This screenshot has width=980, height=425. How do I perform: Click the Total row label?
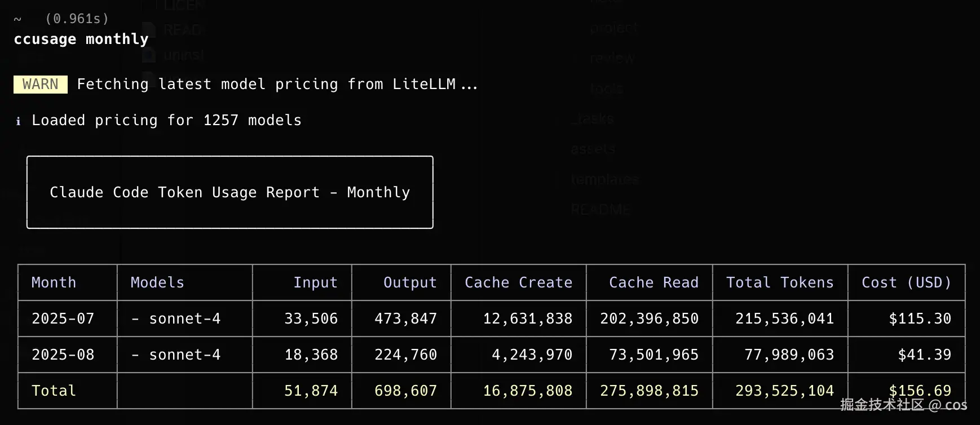54,391
